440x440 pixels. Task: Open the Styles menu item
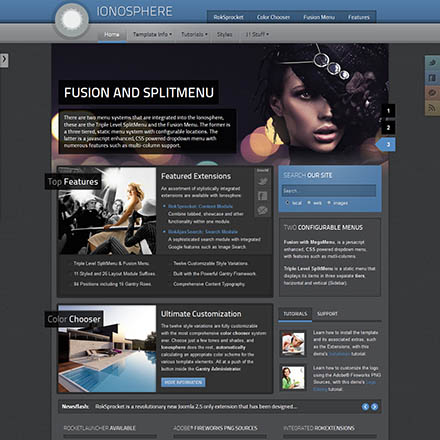coord(224,34)
